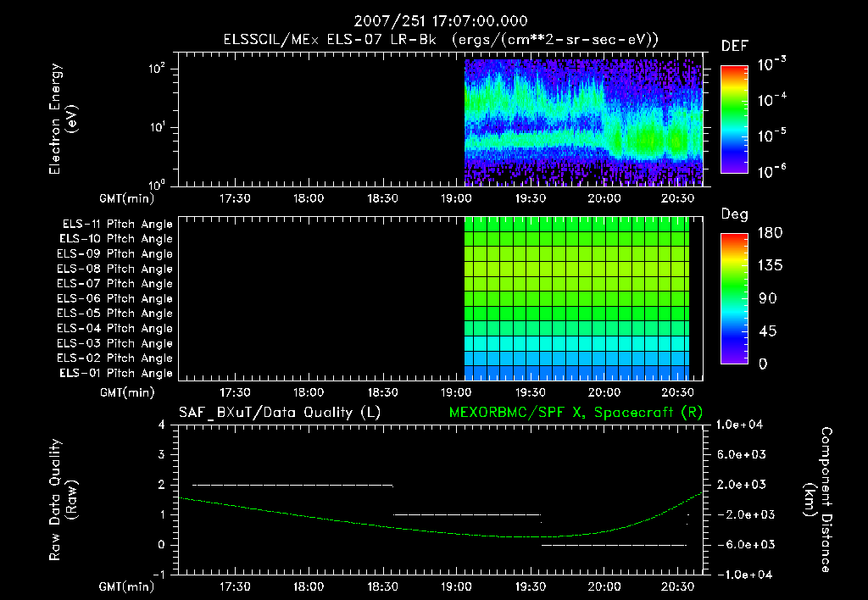
Task: Click the ELS-03 Pitch Angle label
Action: tap(114, 344)
